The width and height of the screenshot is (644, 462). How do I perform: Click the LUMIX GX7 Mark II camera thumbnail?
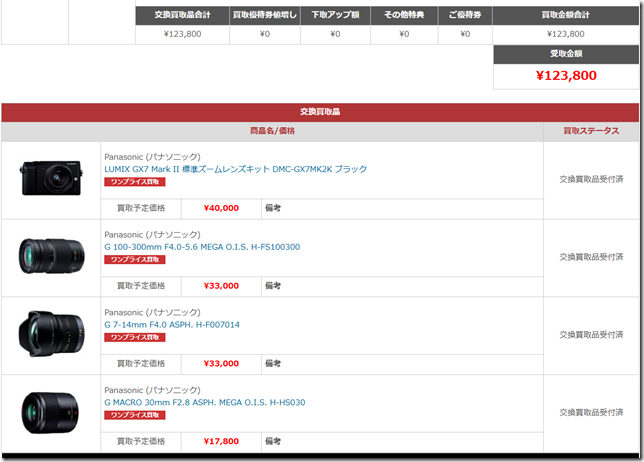coord(50,178)
